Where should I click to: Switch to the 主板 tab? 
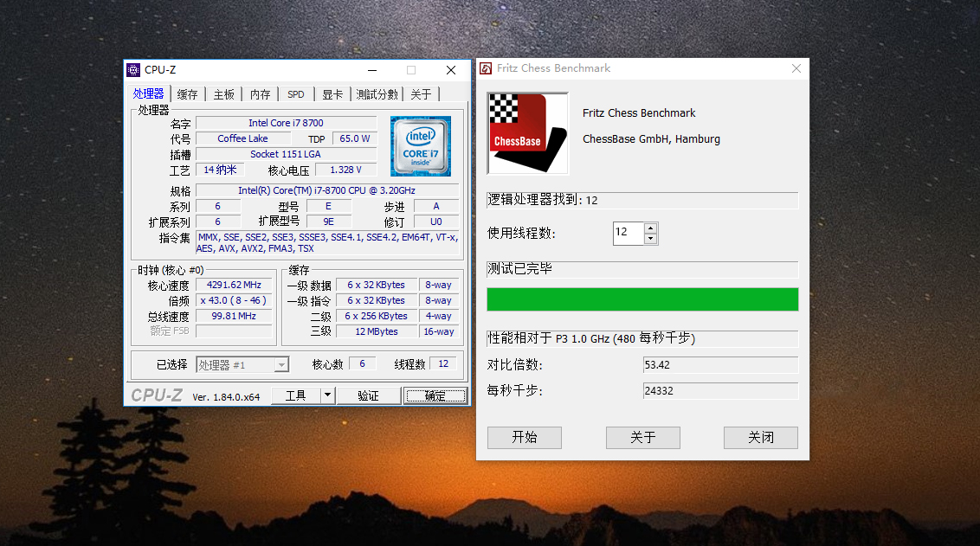223,94
